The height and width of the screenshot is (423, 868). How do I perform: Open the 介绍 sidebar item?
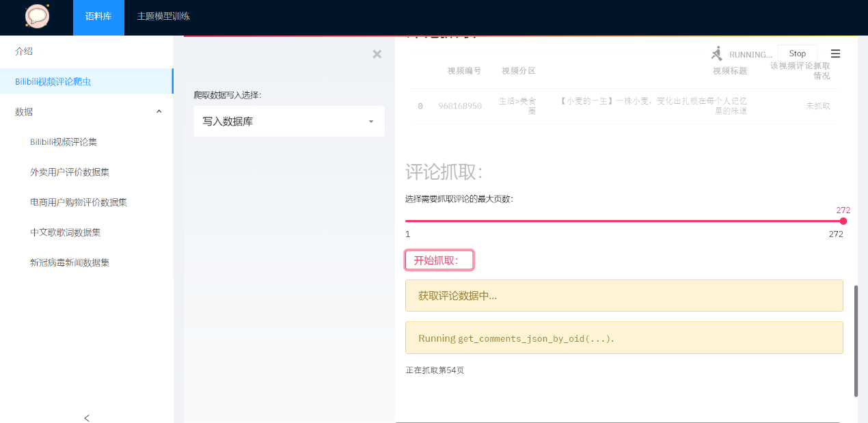tap(86, 51)
